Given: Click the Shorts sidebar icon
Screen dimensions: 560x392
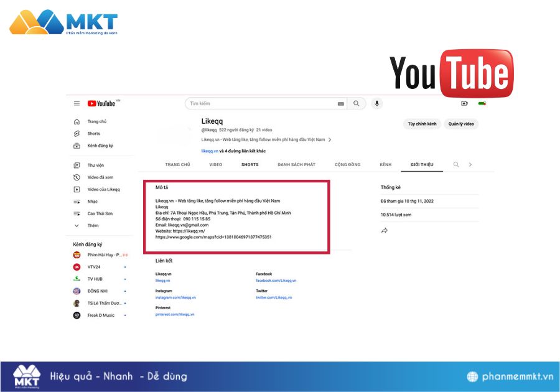Looking at the screenshot, I should [x=77, y=134].
